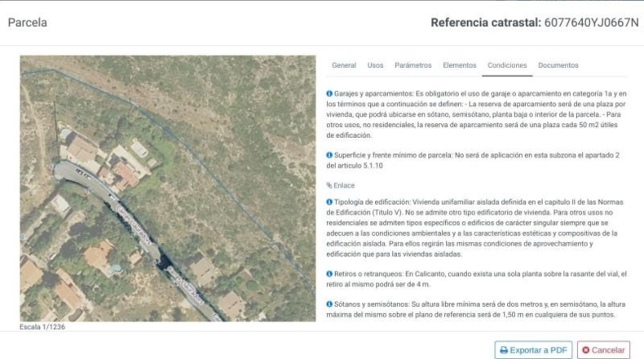
Task: Click the paperclip icon beside Enlace
Action: coord(329,185)
